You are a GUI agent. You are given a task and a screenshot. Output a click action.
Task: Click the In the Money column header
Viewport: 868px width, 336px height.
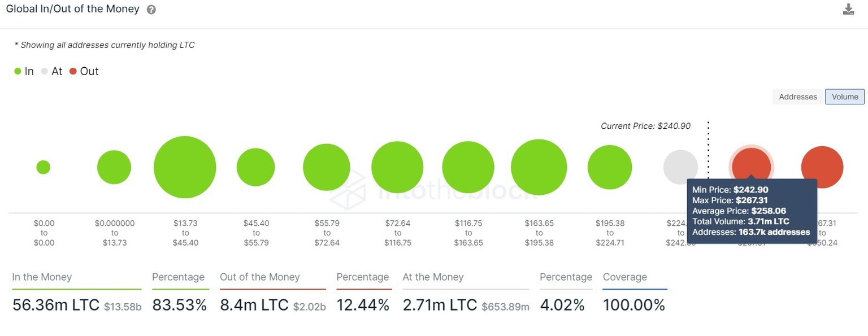coord(42,277)
